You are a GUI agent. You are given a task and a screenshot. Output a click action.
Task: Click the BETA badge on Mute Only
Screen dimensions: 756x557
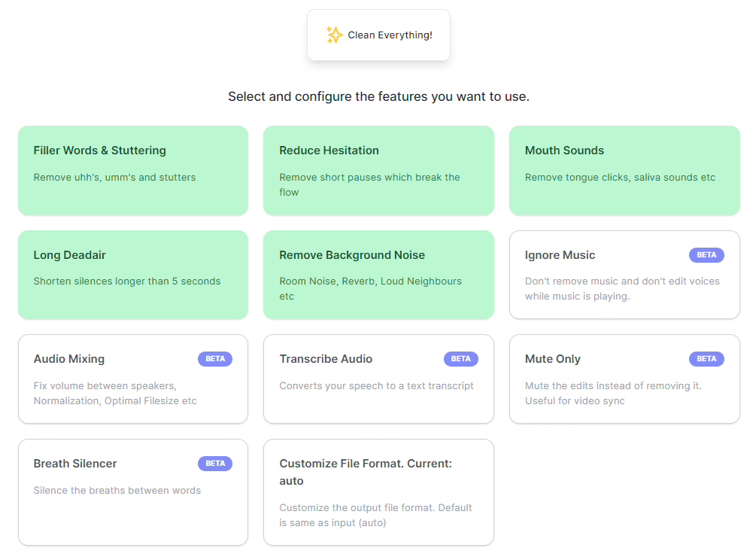click(706, 359)
